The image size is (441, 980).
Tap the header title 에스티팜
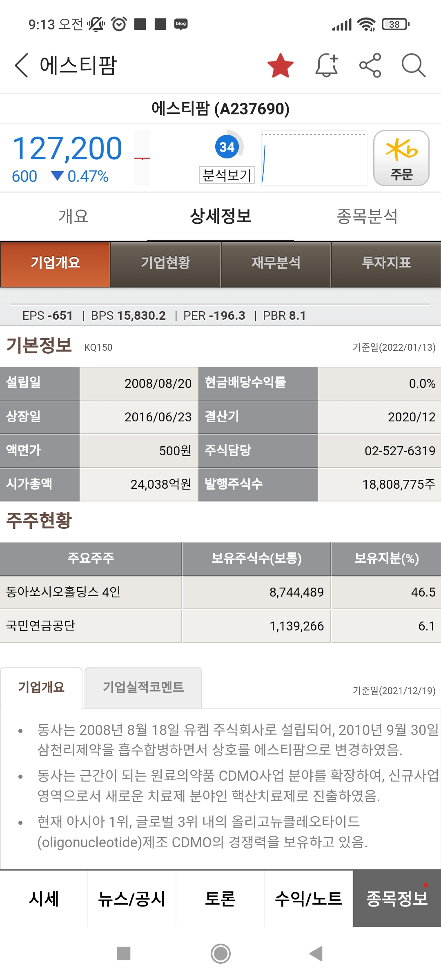coord(78,65)
